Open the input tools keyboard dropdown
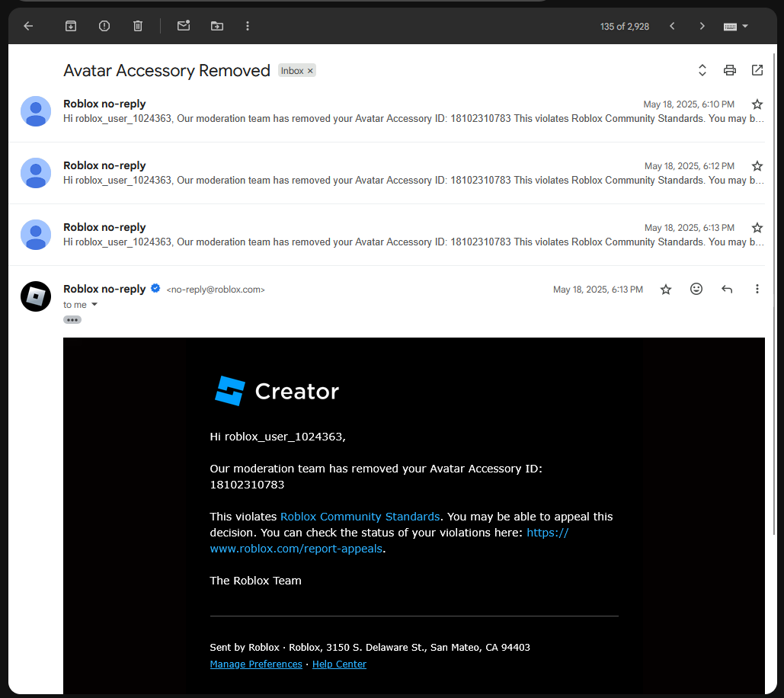Viewport: 784px width, 698px height. (x=735, y=27)
